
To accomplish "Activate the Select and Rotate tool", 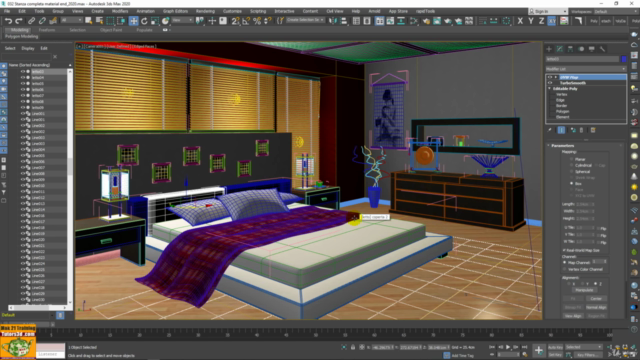I will pyautogui.click(x=144, y=20).
